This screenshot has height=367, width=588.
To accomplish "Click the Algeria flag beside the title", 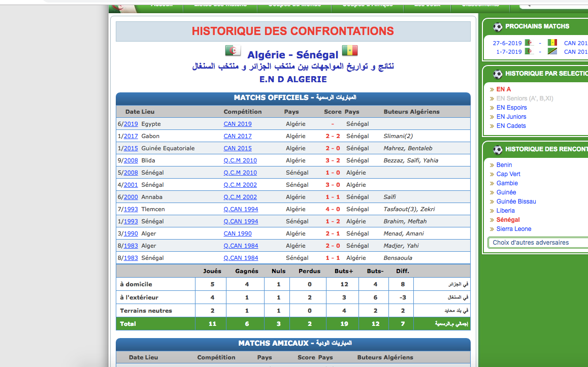I will tap(233, 51).
